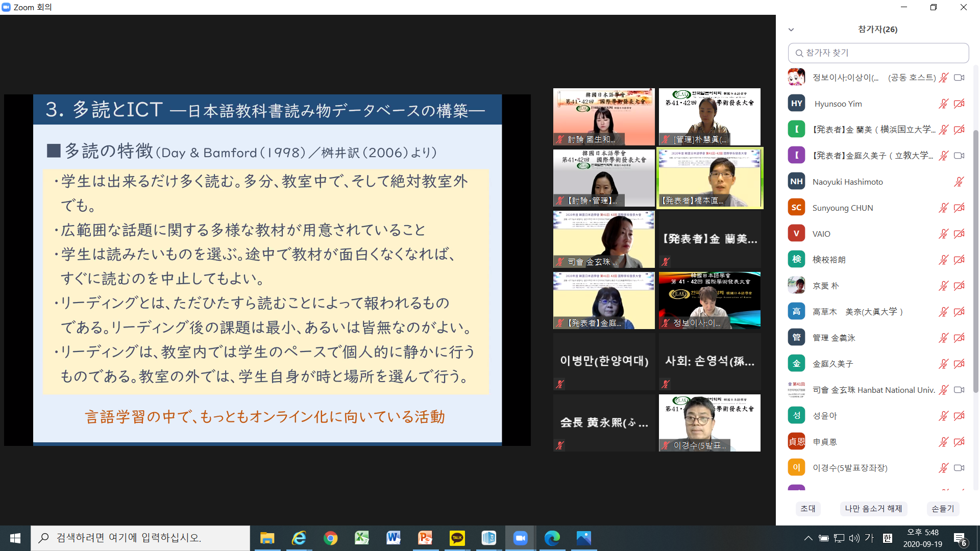Click muted mic icon next to Hyunsoo Yim

tap(943, 104)
